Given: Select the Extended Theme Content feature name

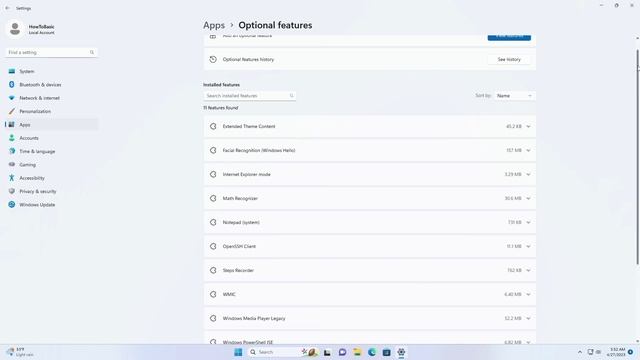Looking at the screenshot, I should [x=249, y=127].
